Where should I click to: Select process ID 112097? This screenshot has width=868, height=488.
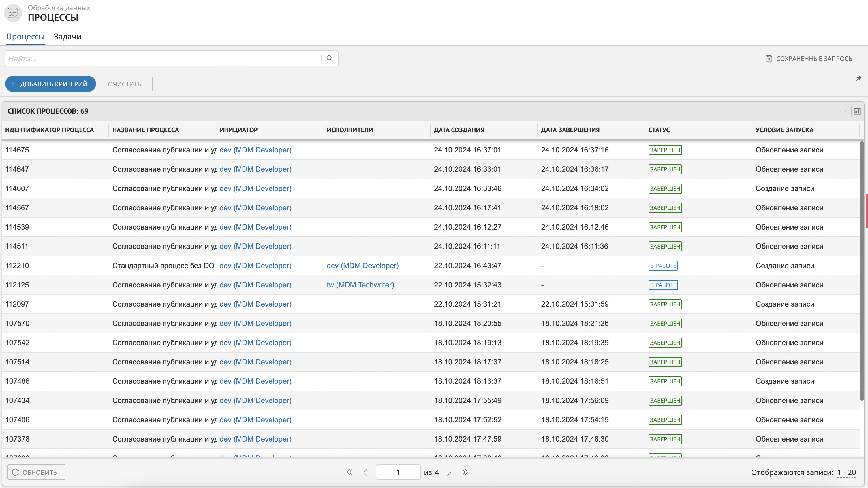17,304
